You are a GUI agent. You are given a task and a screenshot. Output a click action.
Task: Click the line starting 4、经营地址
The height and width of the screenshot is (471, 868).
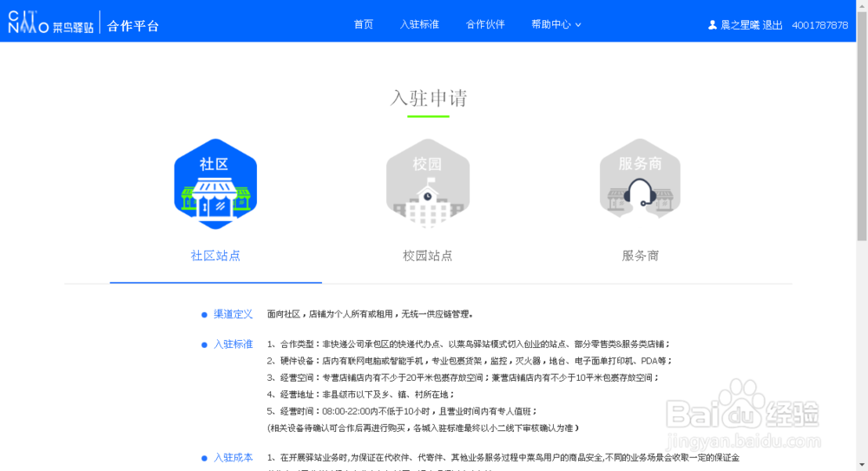coord(360,395)
